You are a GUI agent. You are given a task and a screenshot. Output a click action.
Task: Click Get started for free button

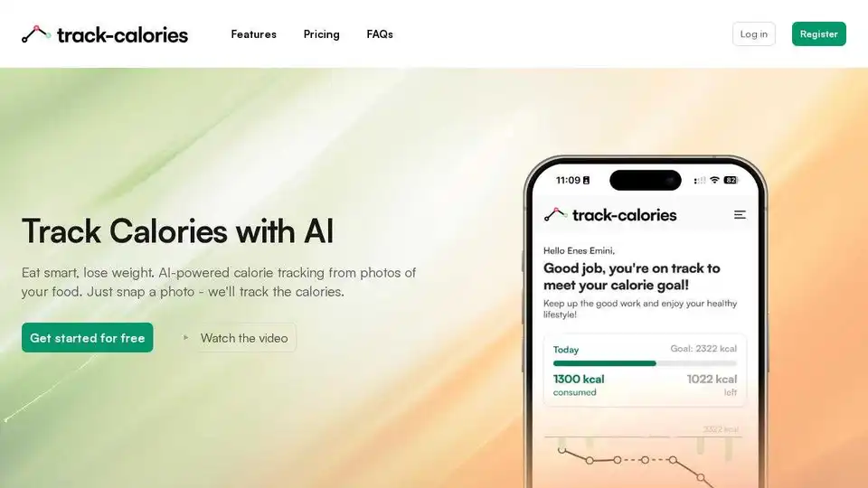[88, 337]
